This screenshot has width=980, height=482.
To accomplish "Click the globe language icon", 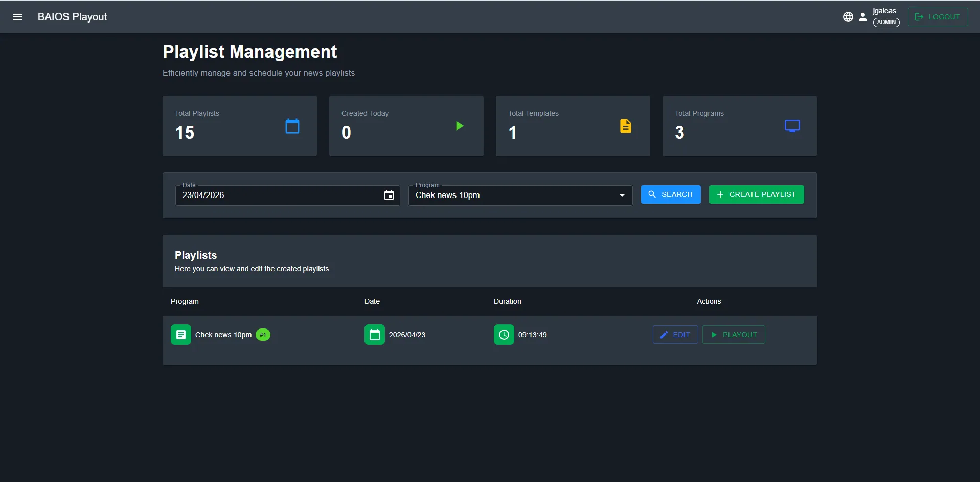I will [848, 17].
